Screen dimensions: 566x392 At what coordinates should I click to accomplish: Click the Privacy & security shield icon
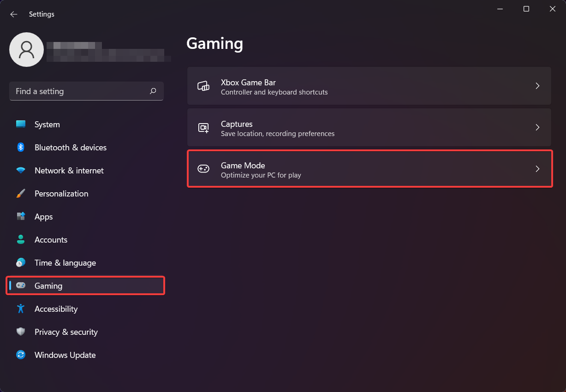click(21, 332)
